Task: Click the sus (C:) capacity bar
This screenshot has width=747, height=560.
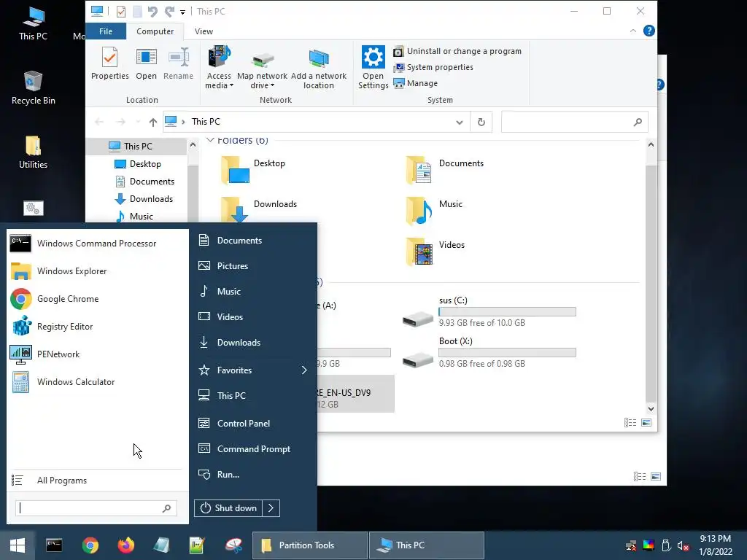Action: point(507,312)
